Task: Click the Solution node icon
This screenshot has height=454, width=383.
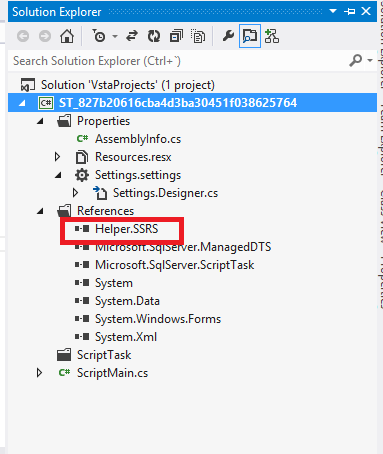Action: (x=28, y=85)
